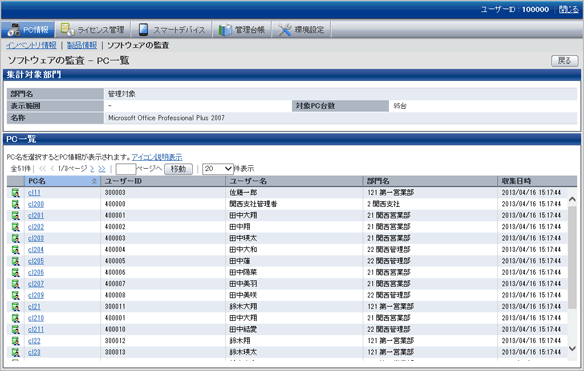
Task: Click the スマートデバイス tablet icon
Action: click(143, 29)
